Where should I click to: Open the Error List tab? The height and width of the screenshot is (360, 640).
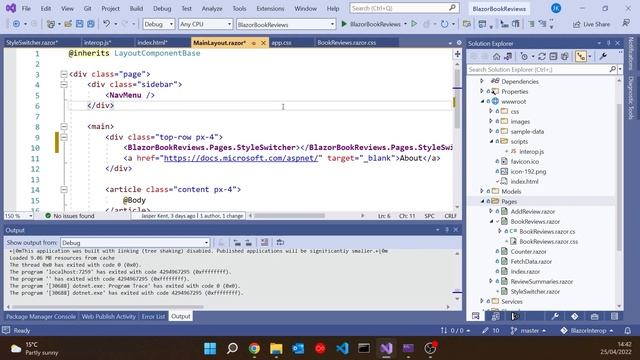coord(153,316)
